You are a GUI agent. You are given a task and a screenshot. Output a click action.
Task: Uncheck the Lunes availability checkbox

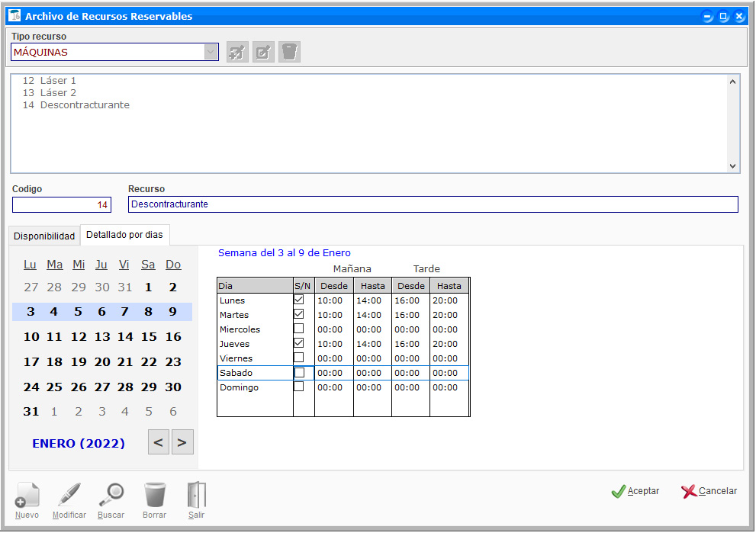click(299, 300)
